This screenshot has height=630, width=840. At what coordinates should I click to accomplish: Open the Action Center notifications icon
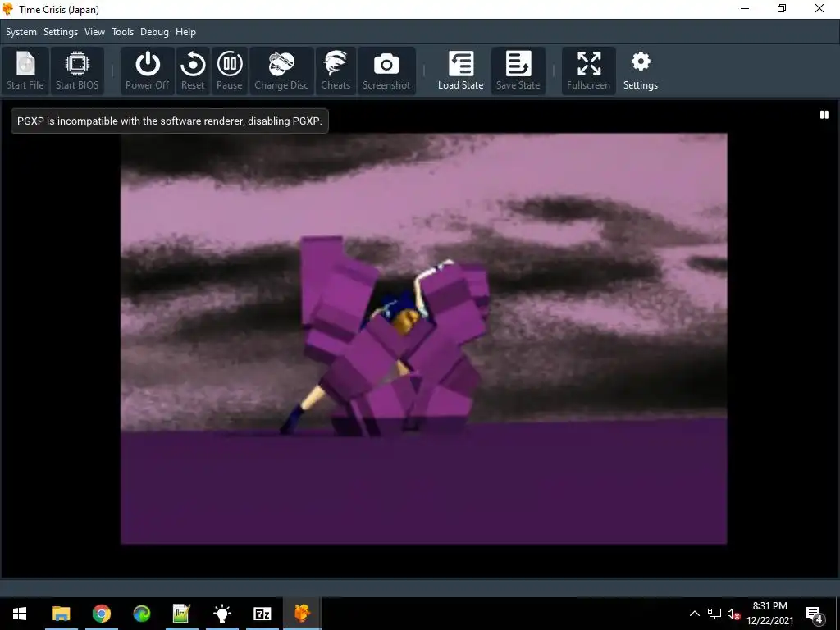click(815, 614)
